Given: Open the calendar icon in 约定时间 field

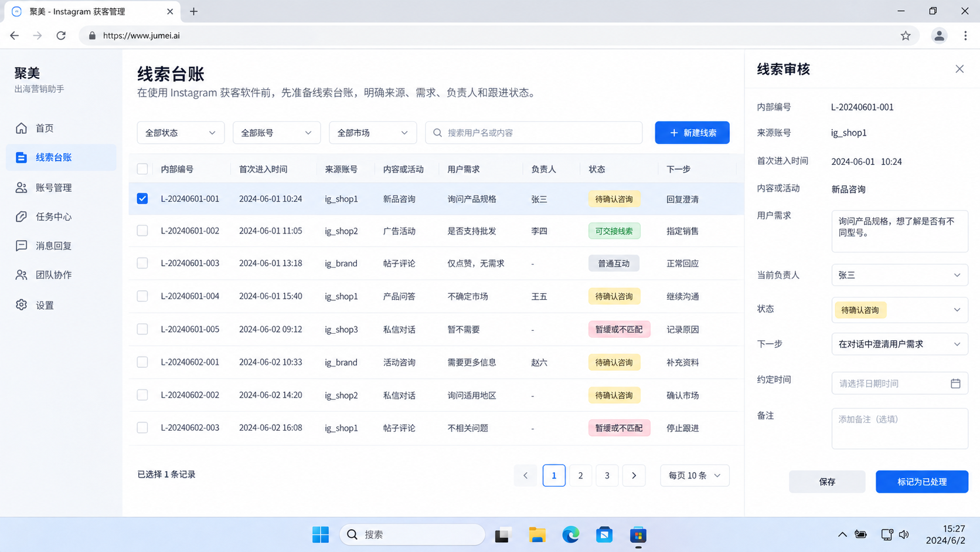Looking at the screenshot, I should 955,384.
